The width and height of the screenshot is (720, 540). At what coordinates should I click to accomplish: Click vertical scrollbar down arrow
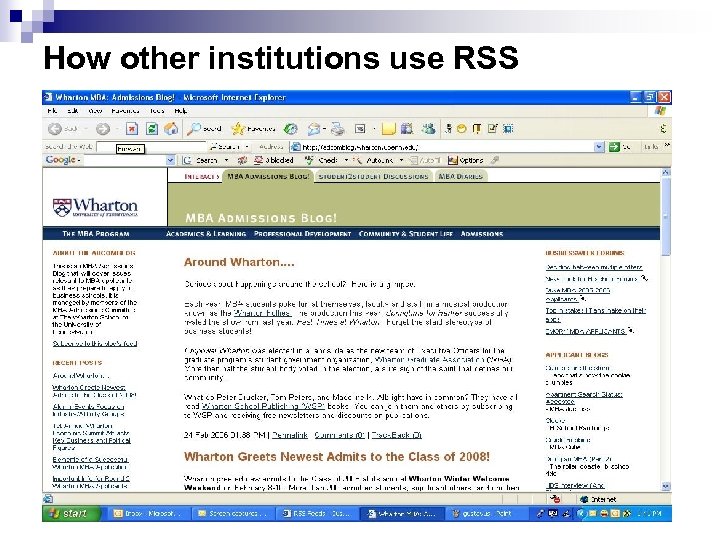point(666,486)
